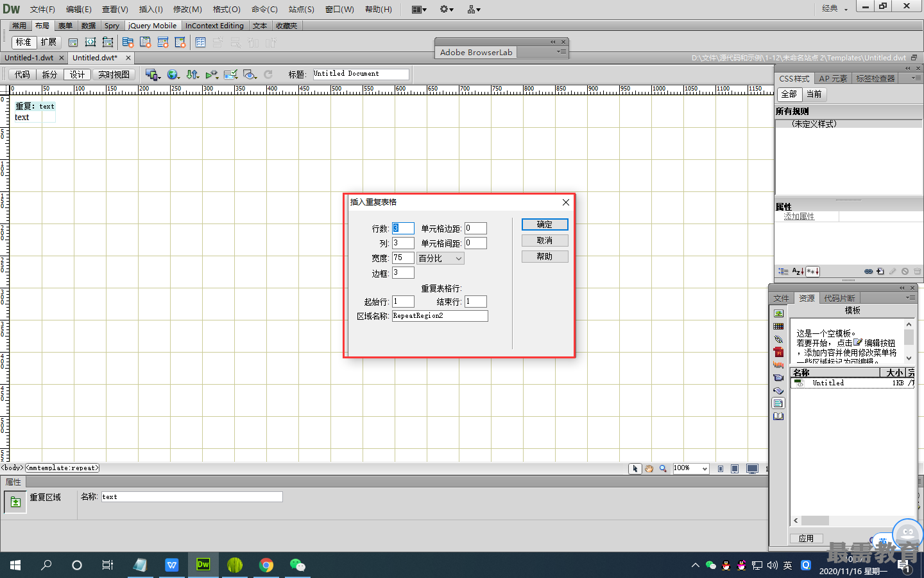924x578 pixels.
Task: Select URLs category in Assets panel
Action: coord(778,339)
